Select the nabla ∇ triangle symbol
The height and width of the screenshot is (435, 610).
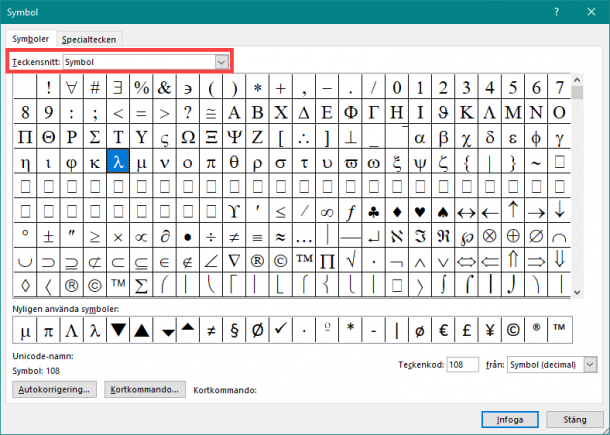pyautogui.click(x=233, y=261)
